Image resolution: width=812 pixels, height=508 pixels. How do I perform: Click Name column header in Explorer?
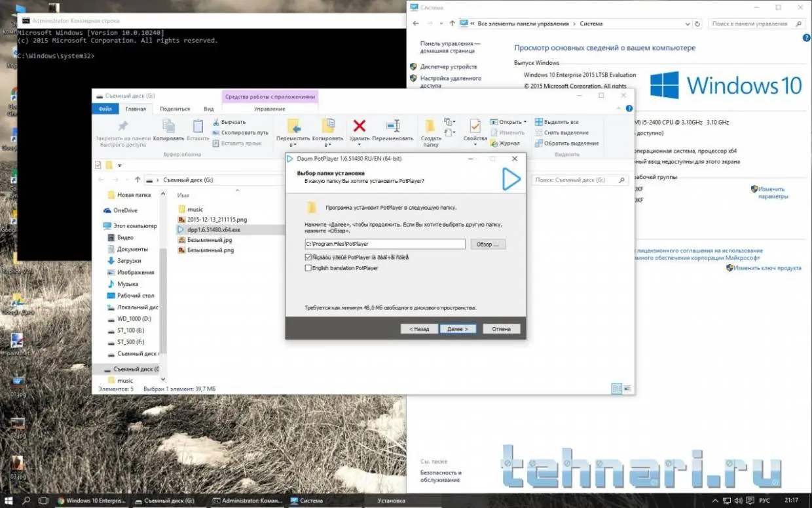pos(183,195)
